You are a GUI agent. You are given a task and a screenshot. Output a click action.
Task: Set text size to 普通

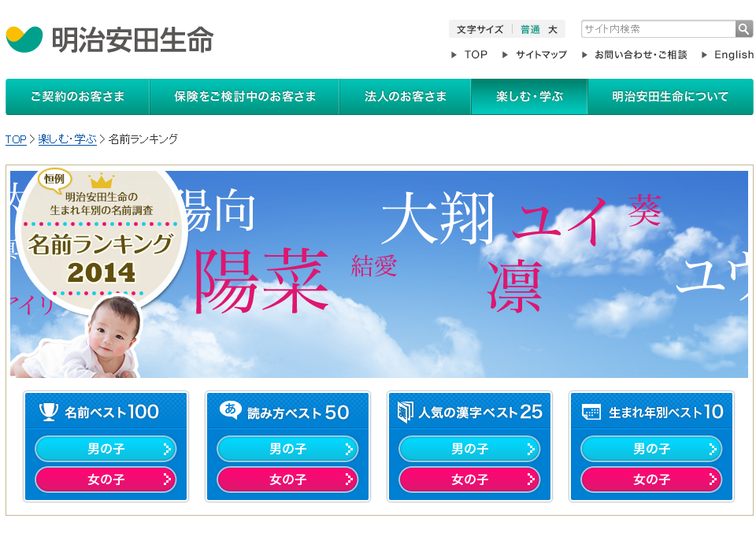click(x=530, y=29)
